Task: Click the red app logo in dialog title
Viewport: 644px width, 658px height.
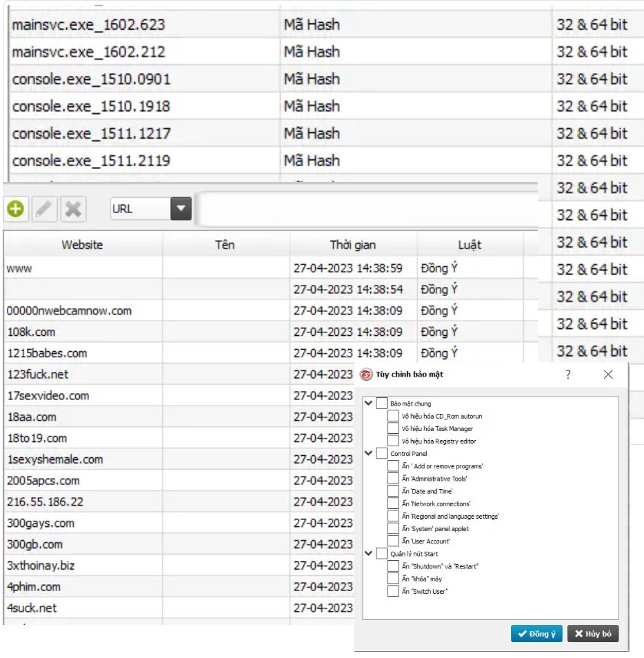Action: (x=365, y=375)
